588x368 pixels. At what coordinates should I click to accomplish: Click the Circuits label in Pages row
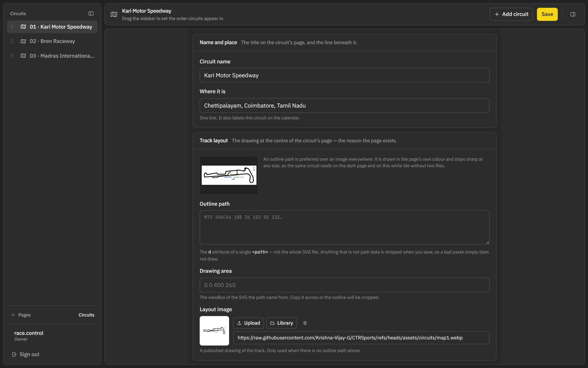click(x=86, y=315)
